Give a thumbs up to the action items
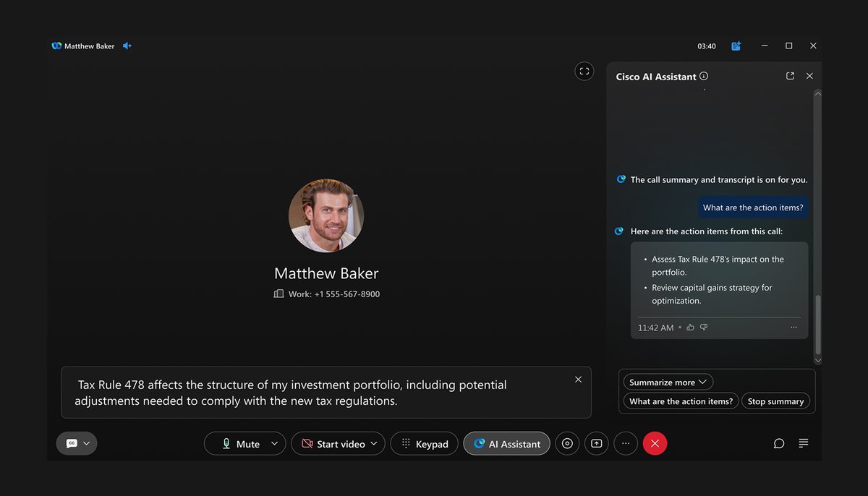The image size is (868, 496). [690, 327]
